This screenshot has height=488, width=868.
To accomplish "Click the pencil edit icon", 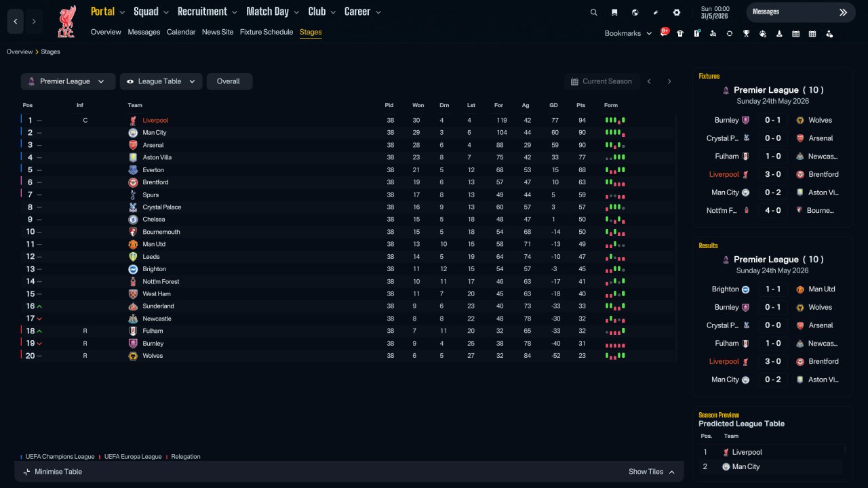I will tap(656, 12).
